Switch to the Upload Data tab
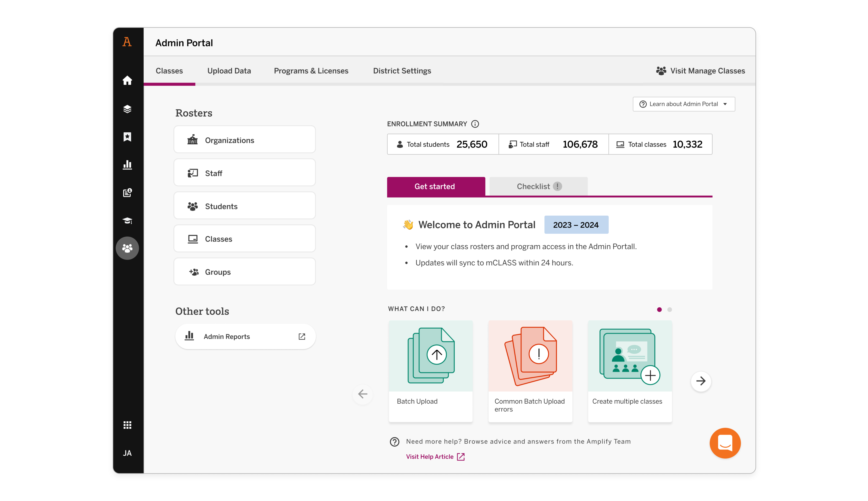Viewport: 868px width, 501px height. pos(229,71)
